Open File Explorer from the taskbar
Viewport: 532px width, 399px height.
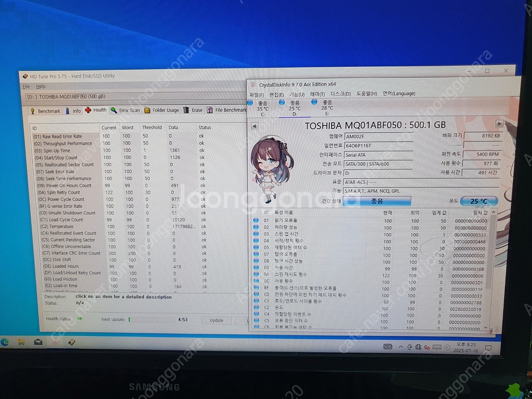pos(21,342)
